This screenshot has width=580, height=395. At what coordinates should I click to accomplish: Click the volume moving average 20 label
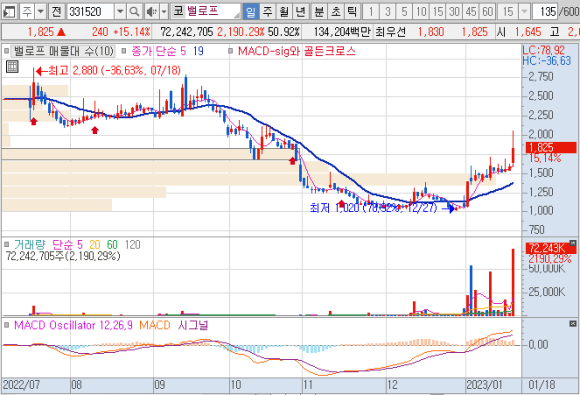tap(95, 244)
